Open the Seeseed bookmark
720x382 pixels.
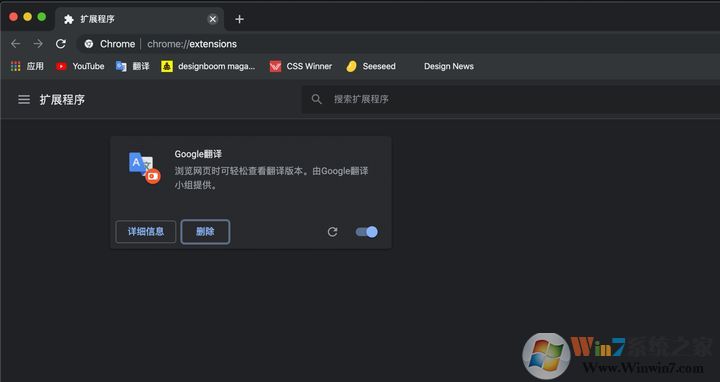[x=371, y=66]
